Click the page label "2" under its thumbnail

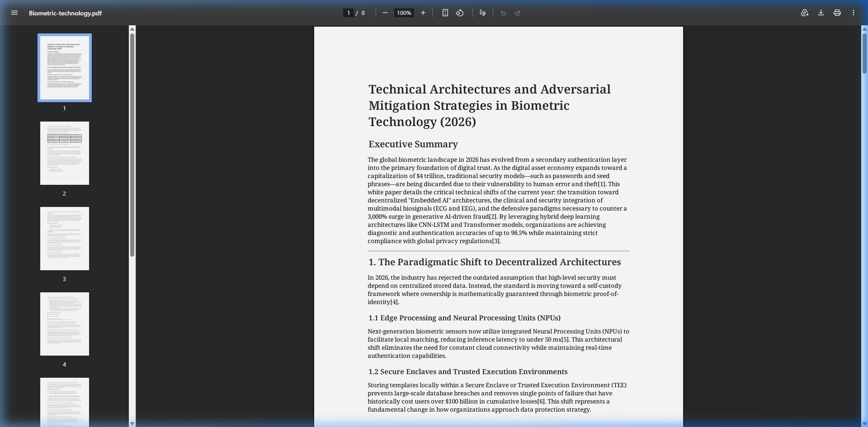point(64,193)
